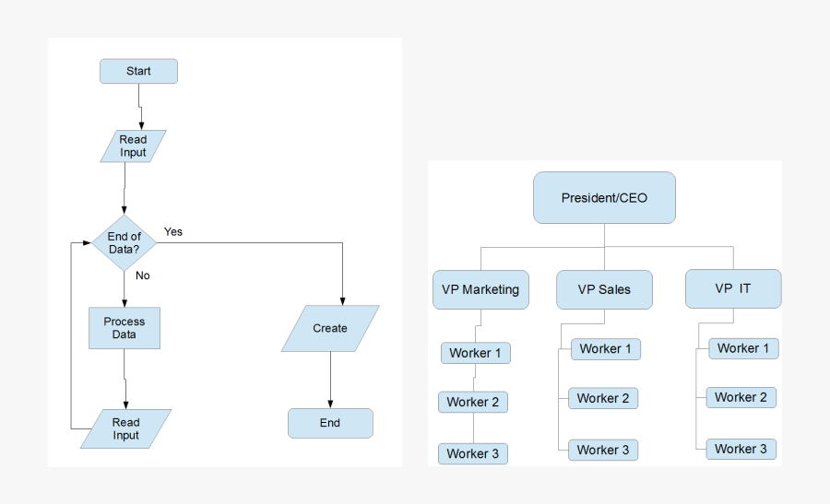Click the VP IT node

click(x=733, y=288)
